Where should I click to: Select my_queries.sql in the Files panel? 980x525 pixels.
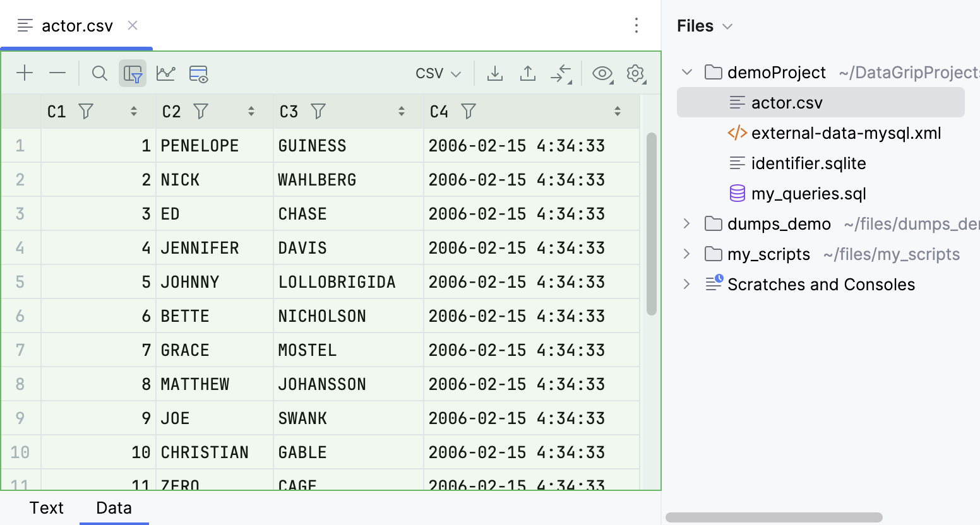(809, 193)
